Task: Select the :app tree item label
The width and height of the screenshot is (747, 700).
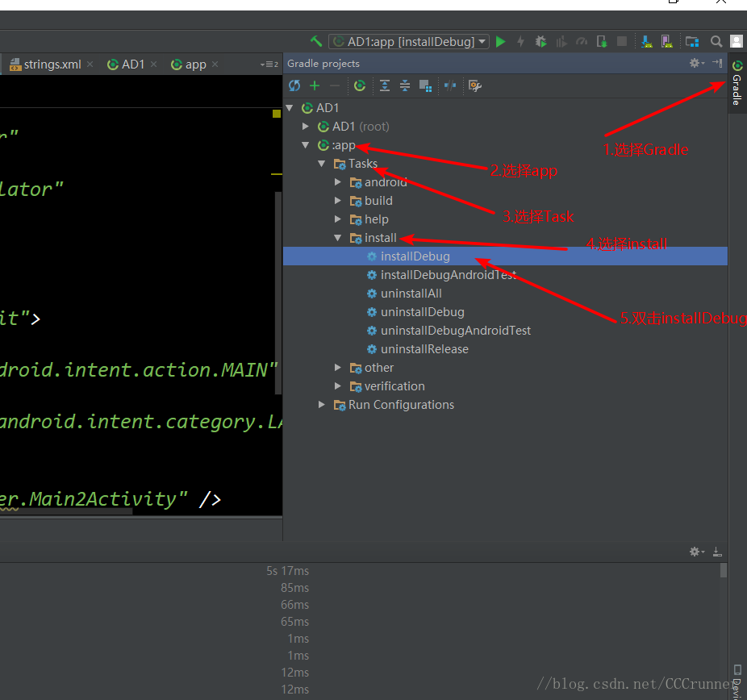Action: tap(344, 145)
